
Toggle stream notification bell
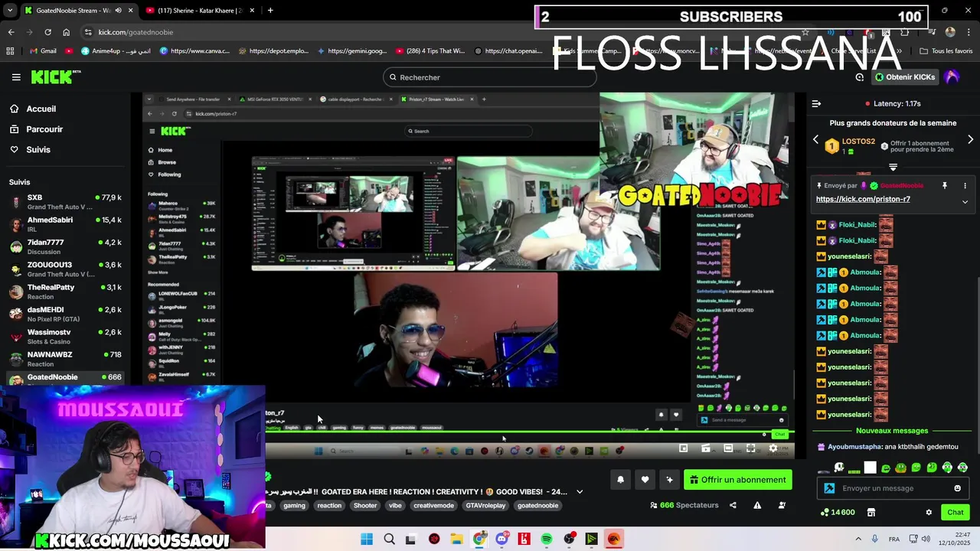[x=620, y=480]
